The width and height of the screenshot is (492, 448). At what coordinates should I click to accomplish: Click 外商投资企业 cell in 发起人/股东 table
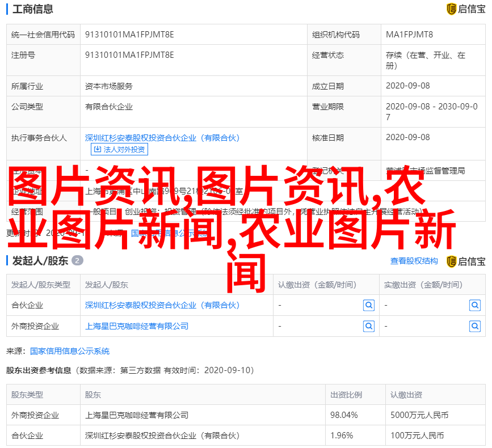click(43, 327)
